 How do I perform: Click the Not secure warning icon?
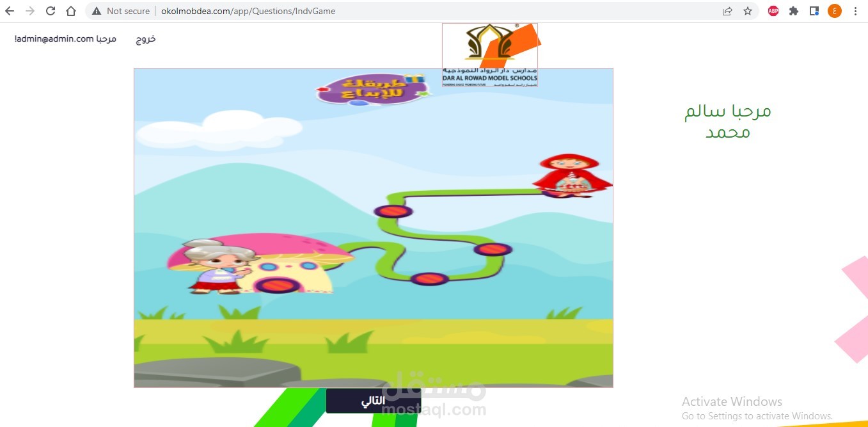point(97,11)
